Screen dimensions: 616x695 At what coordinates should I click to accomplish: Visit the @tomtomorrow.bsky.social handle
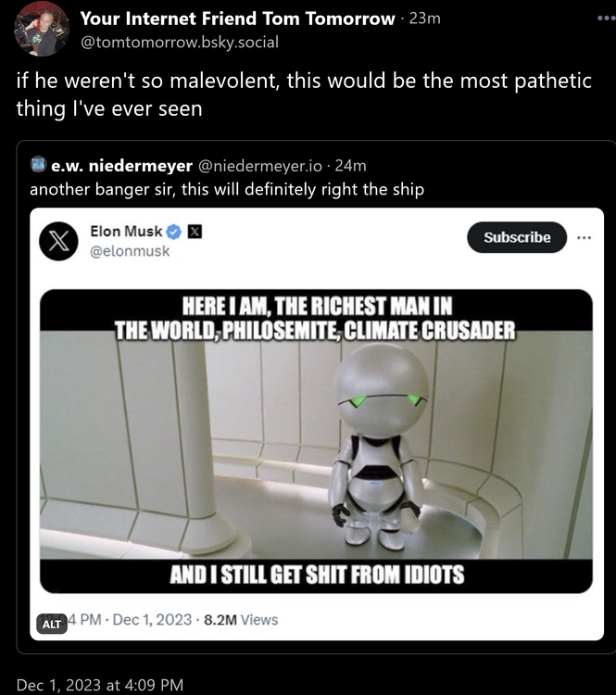[x=179, y=42]
